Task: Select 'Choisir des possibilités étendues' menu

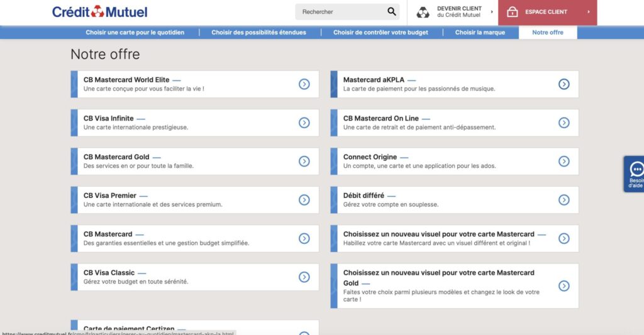Action: coord(259,33)
